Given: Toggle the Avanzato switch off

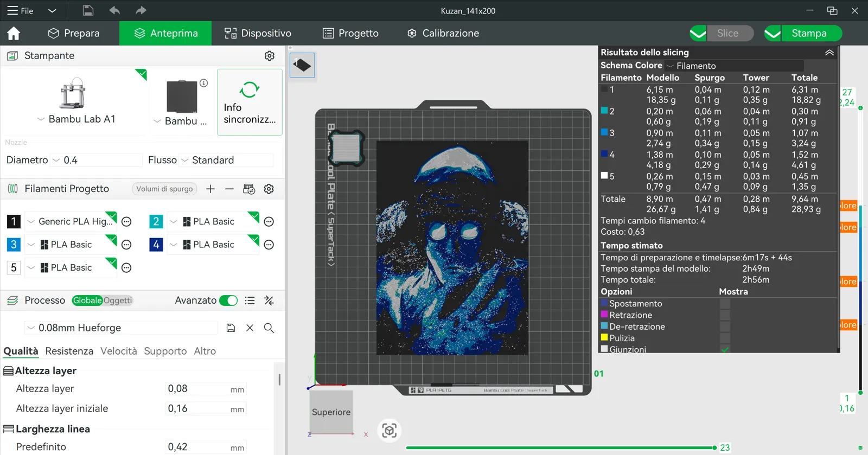Looking at the screenshot, I should click(228, 300).
